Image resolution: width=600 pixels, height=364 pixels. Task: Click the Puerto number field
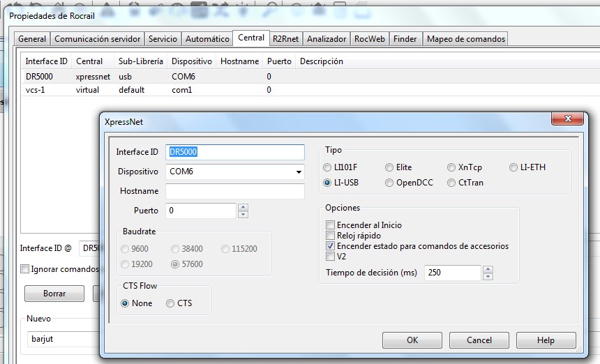(x=201, y=211)
